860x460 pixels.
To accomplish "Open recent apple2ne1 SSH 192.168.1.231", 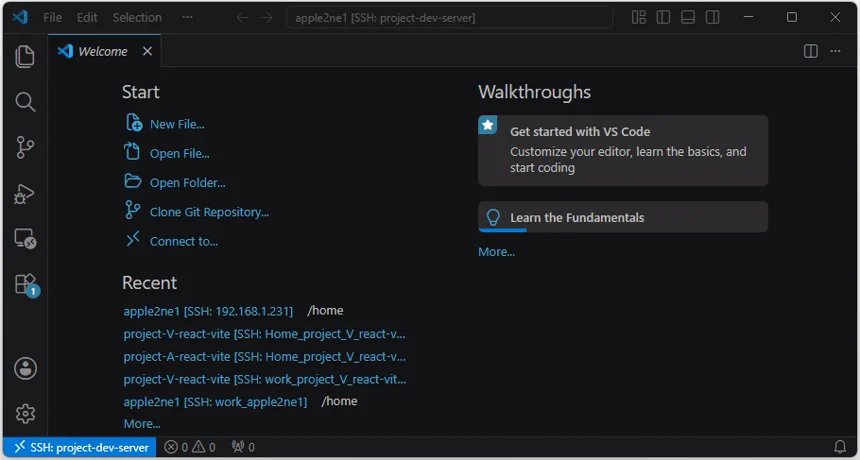I will tap(208, 311).
